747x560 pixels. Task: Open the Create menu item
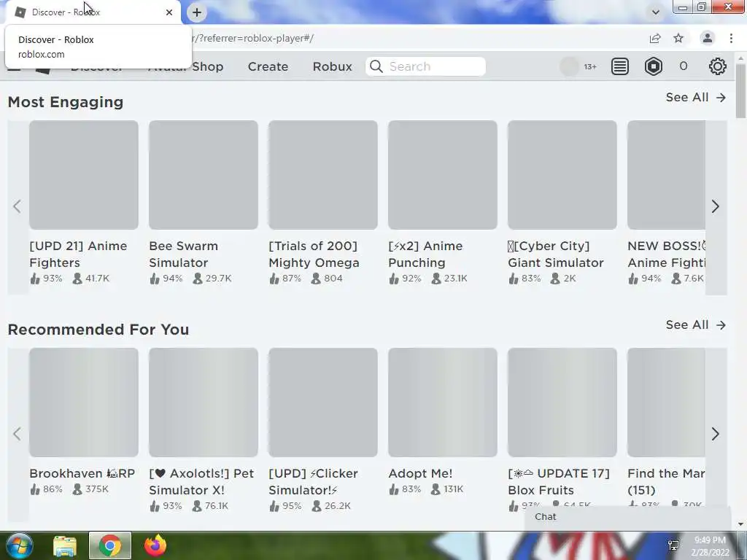pos(268,66)
